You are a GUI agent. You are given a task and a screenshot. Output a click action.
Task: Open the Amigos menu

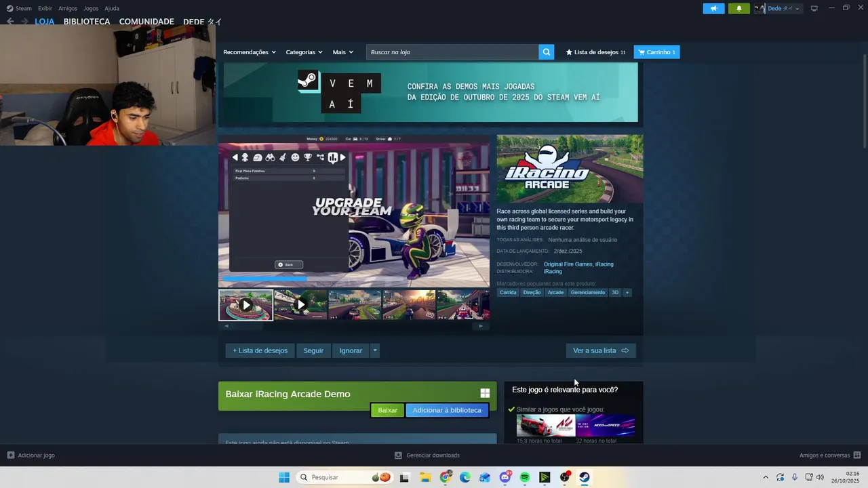(68, 8)
